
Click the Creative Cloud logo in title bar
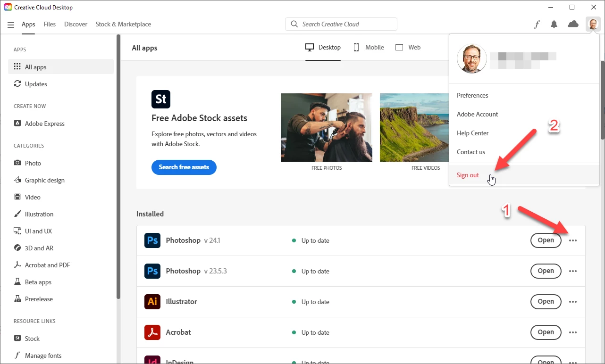pyautogui.click(x=8, y=8)
